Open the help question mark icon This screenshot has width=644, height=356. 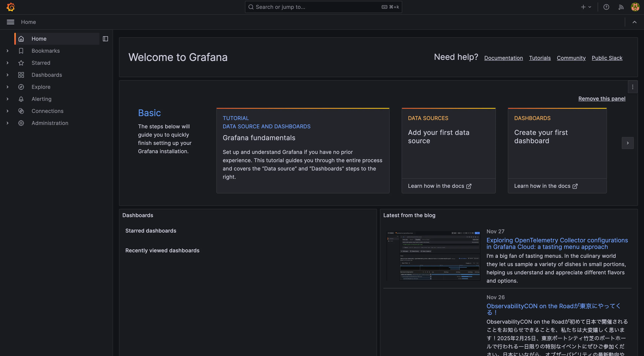click(x=606, y=7)
